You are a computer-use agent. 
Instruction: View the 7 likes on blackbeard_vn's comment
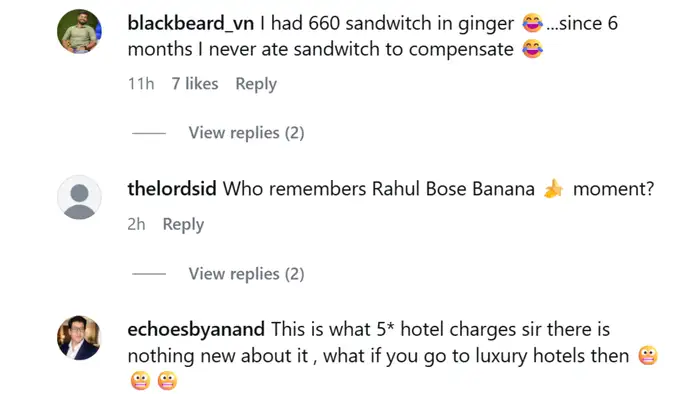[195, 83]
